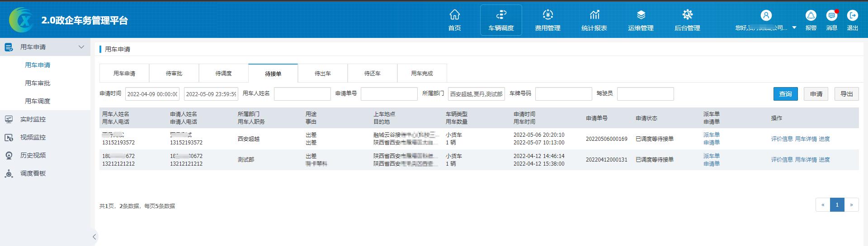Viewport: 868px width, 246px height.
Task: Open 用车详情 for order 20220506000169
Action: (806, 139)
